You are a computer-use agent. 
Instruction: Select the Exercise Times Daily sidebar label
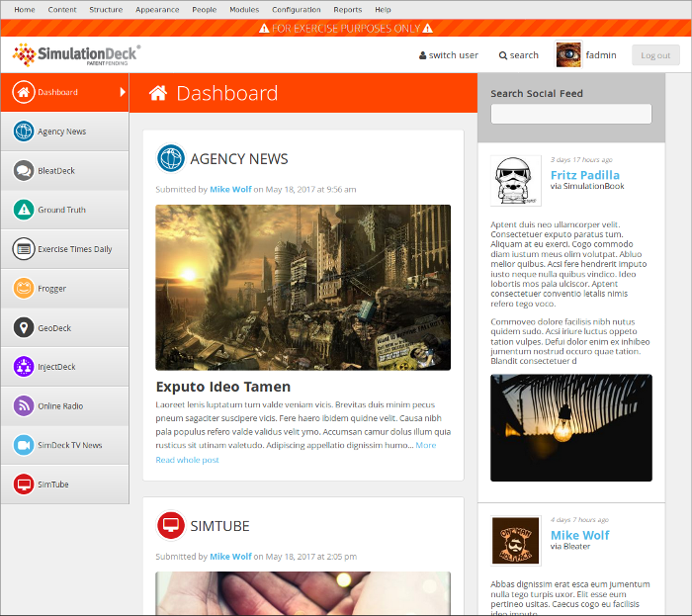tap(74, 249)
